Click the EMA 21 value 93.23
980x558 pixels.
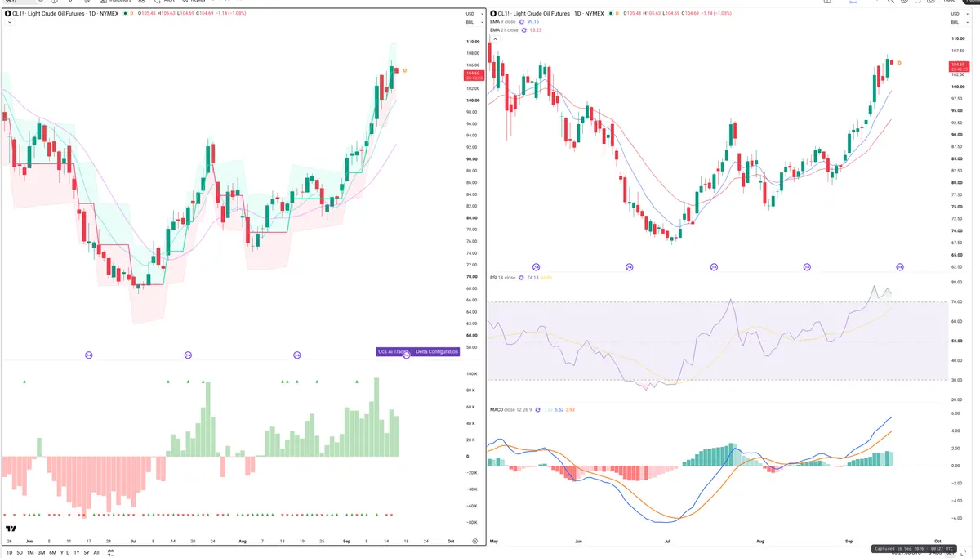pos(536,30)
